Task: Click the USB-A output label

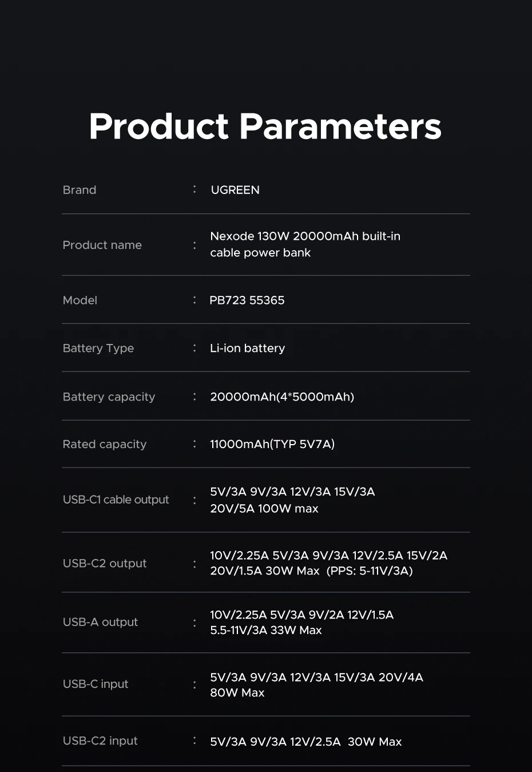Action: (x=101, y=622)
